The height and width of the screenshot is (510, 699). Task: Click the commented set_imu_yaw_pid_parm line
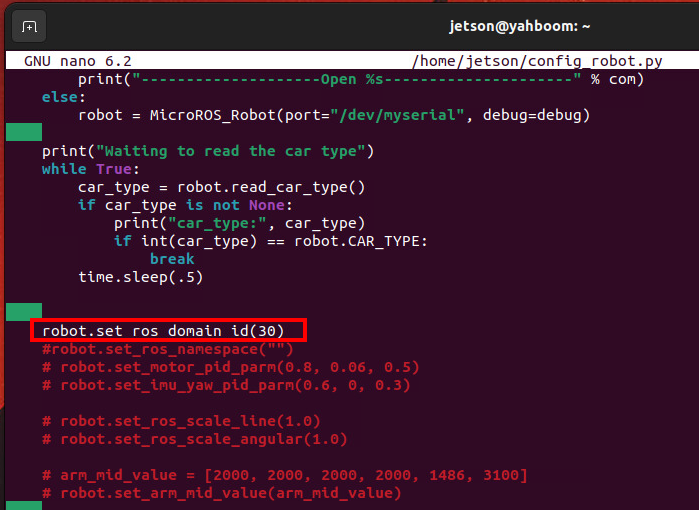226,385
